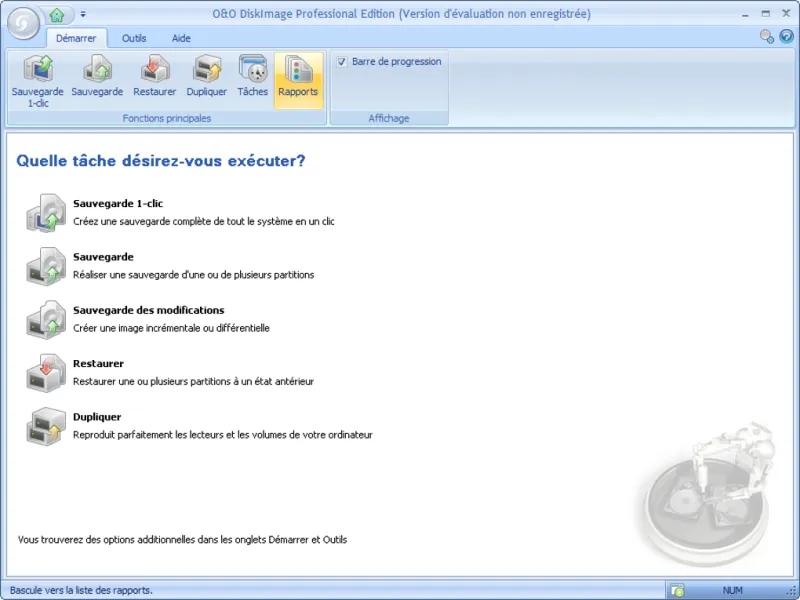
Task: Click the window resize grip in status bar corner
Action: point(790,592)
